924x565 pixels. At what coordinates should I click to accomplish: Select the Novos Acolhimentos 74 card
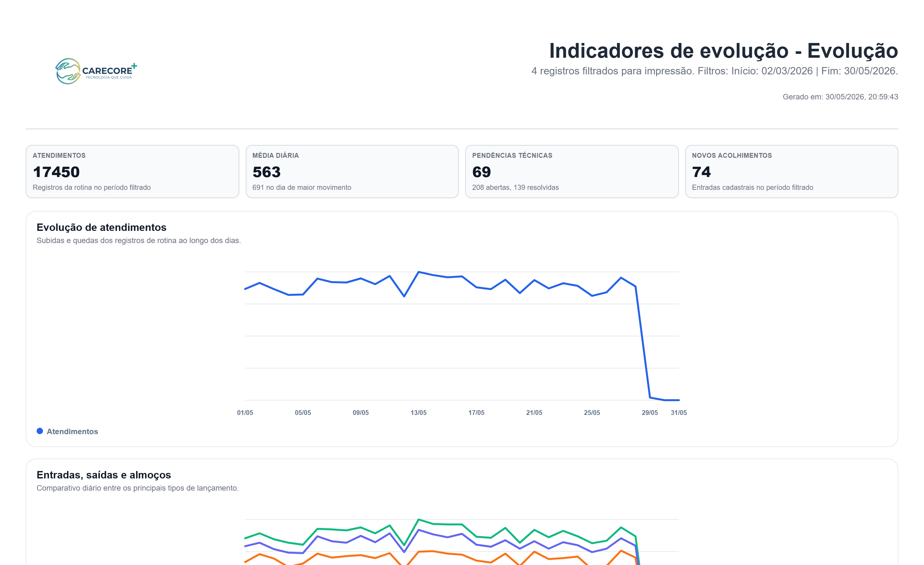(791, 172)
